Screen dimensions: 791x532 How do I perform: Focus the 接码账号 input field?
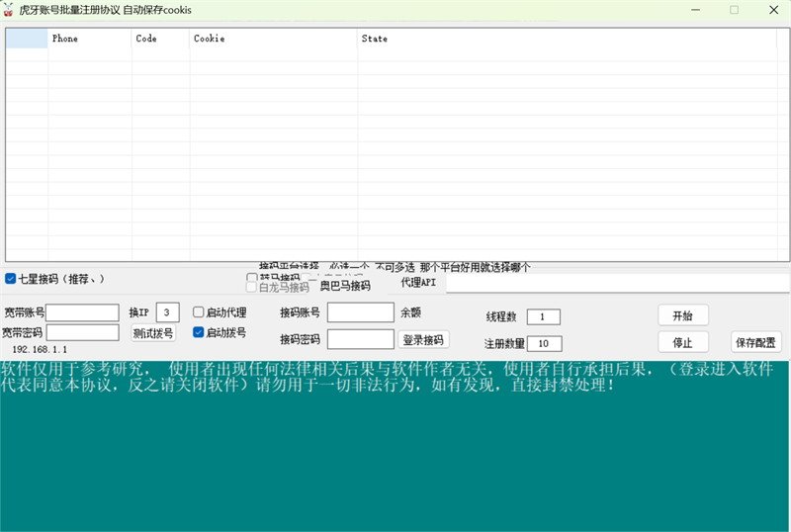coord(361,312)
